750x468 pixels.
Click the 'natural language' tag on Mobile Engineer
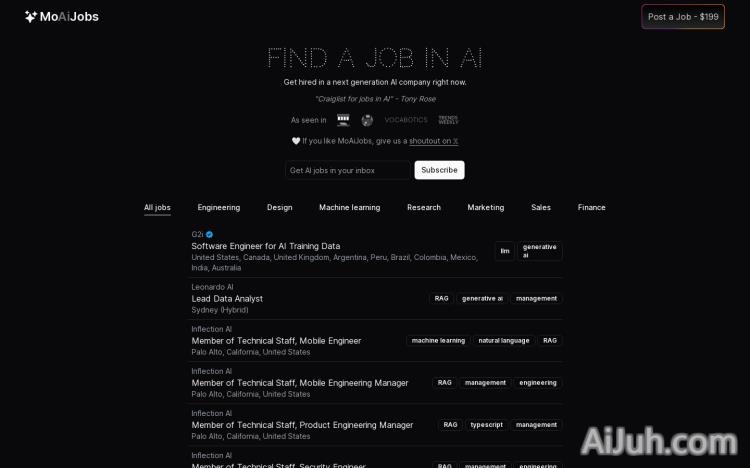coord(503,341)
